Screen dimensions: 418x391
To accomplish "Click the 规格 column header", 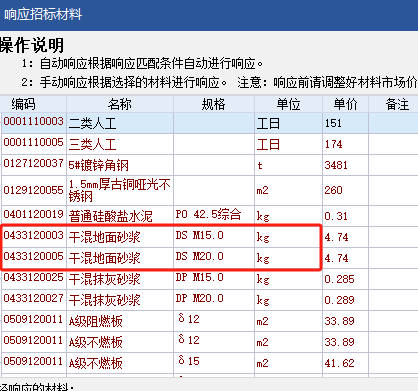I will tap(214, 104).
